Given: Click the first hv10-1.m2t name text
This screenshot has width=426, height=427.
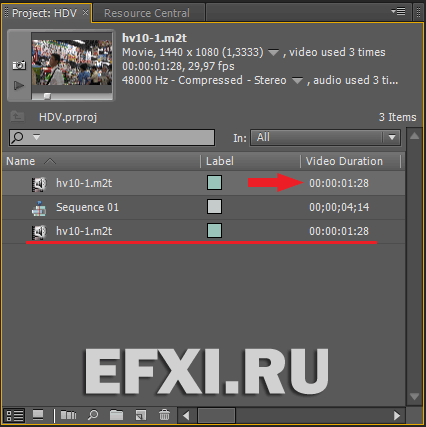Looking at the screenshot, I should click(x=84, y=183).
